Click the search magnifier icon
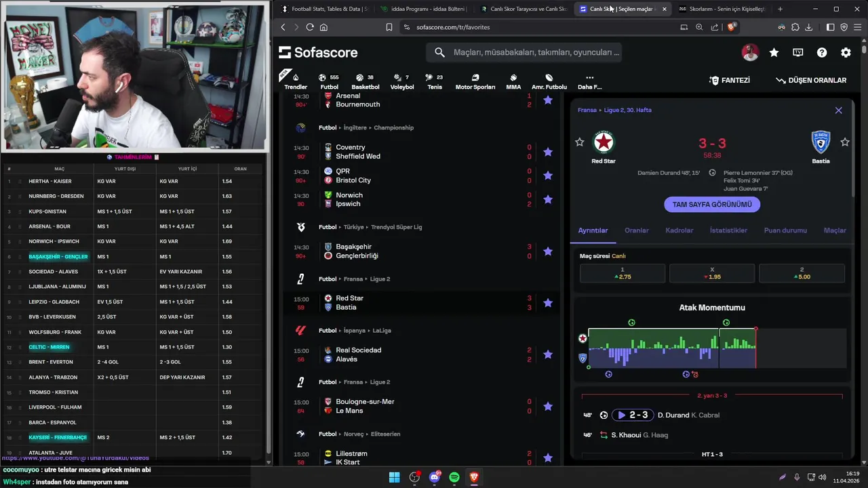 439,52
